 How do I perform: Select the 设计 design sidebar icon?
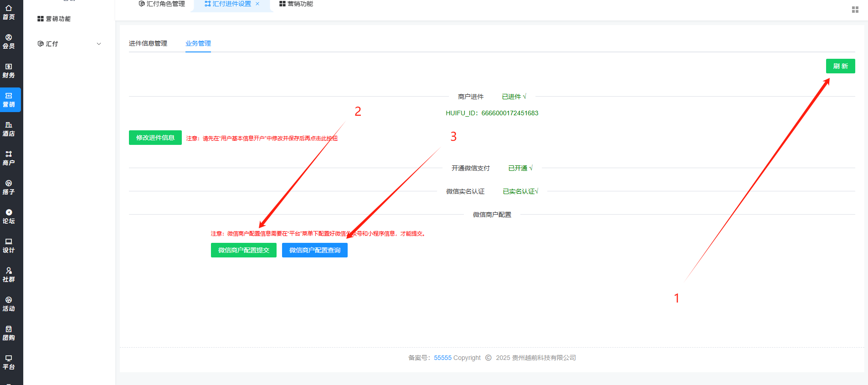pyautogui.click(x=9, y=246)
